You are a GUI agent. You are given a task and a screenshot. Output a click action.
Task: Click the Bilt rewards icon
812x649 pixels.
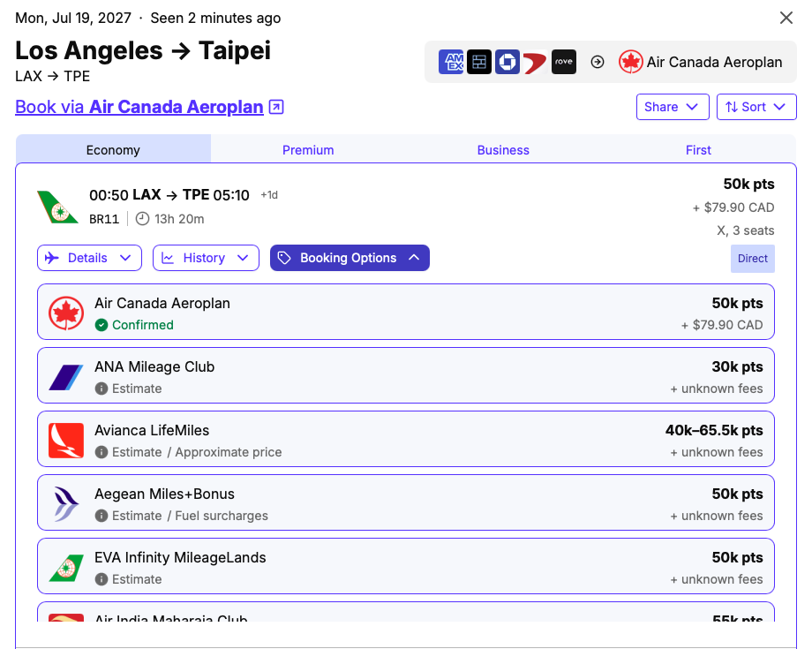[479, 62]
